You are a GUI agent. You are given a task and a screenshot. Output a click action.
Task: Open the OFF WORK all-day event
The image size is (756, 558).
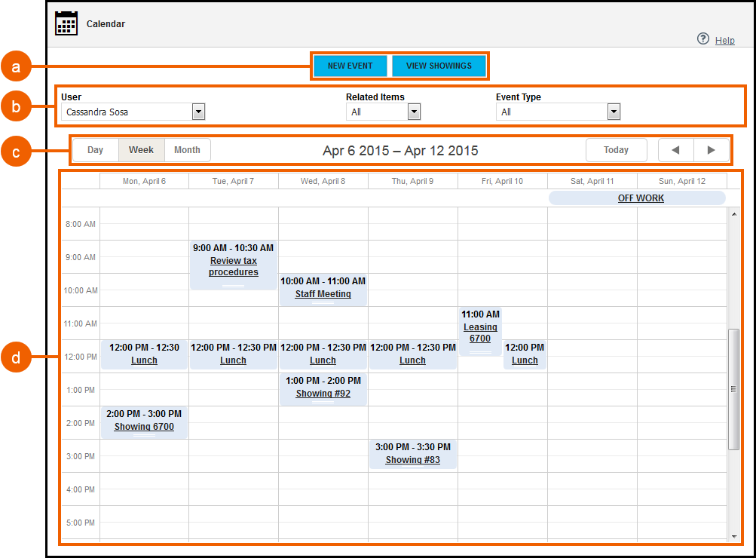point(641,198)
